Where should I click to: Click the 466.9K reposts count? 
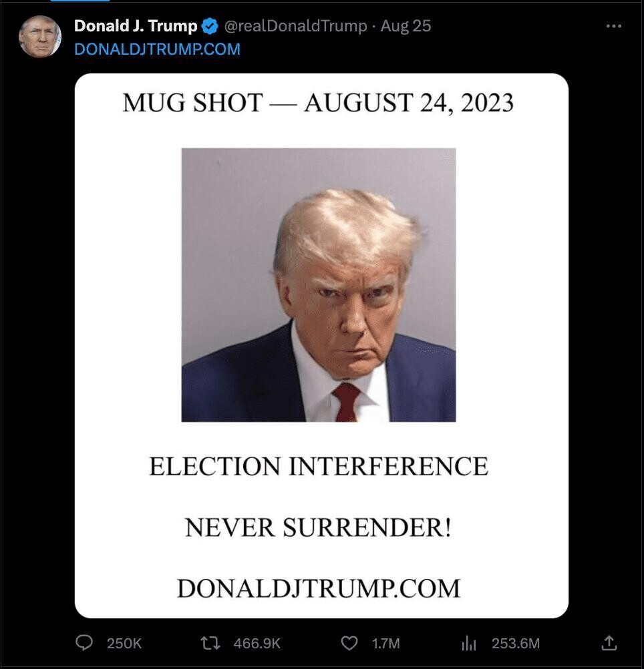point(257,643)
